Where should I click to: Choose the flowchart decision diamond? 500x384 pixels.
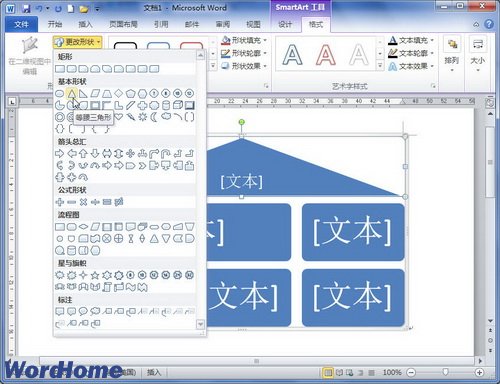point(83,227)
